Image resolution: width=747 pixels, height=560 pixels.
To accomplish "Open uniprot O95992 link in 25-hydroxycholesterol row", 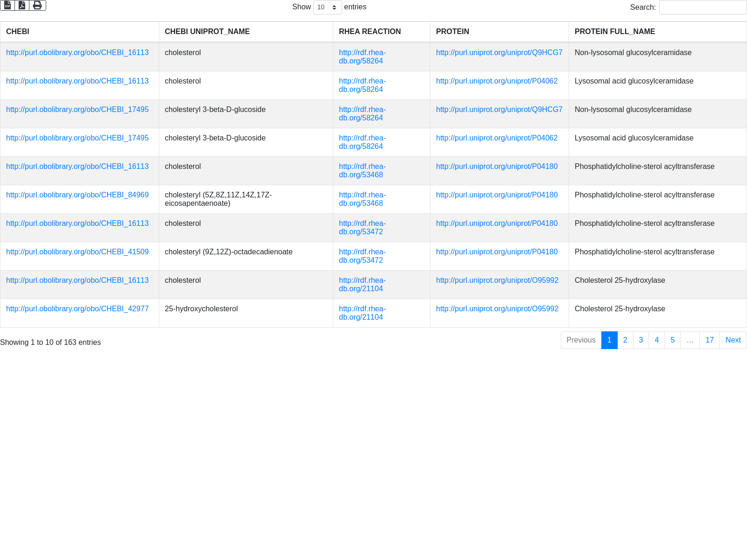I will click(497, 309).
